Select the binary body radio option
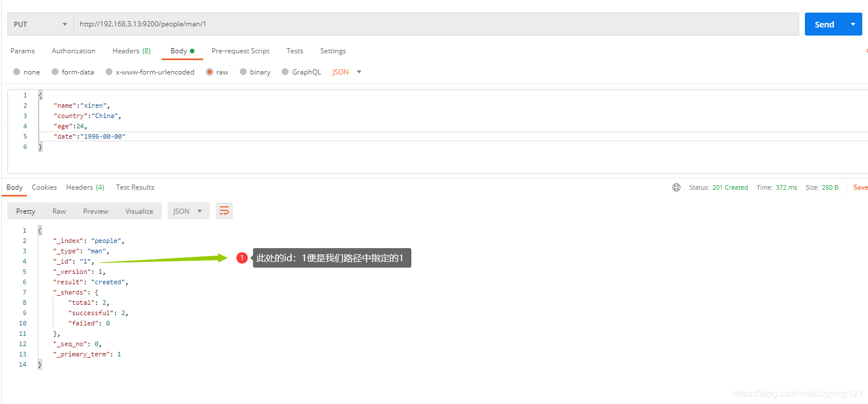The image size is (868, 404). 243,72
